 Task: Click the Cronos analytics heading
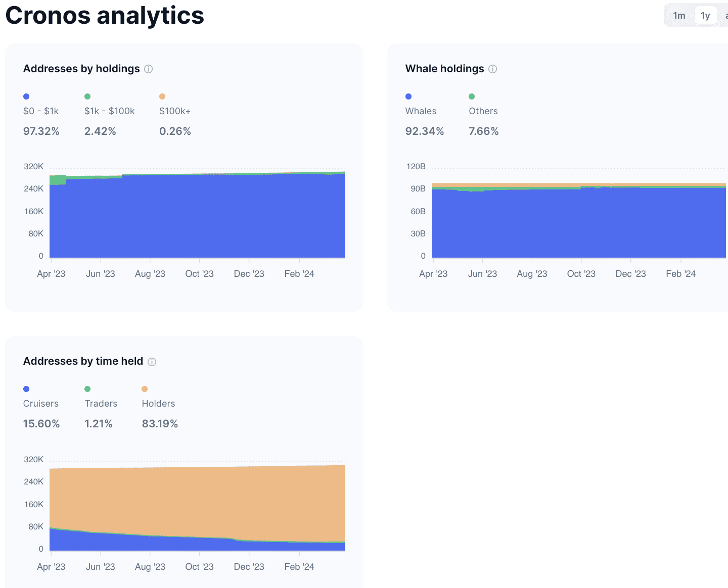point(105,15)
